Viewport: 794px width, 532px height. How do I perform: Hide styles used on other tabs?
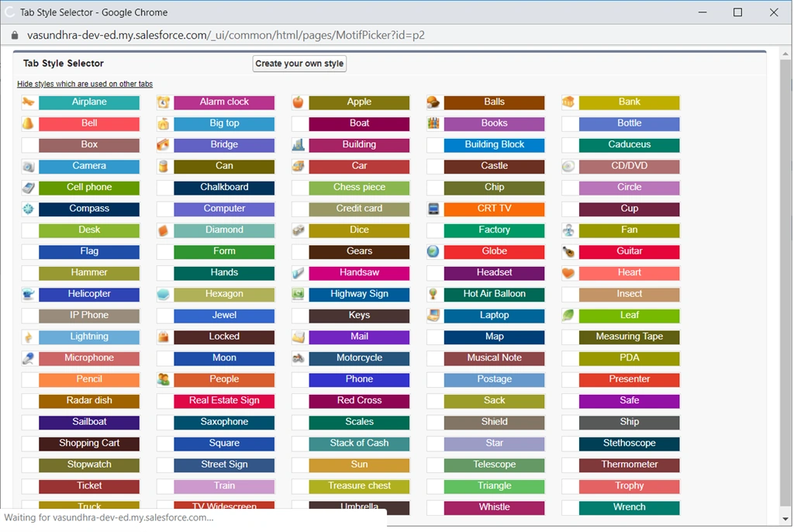85,84
